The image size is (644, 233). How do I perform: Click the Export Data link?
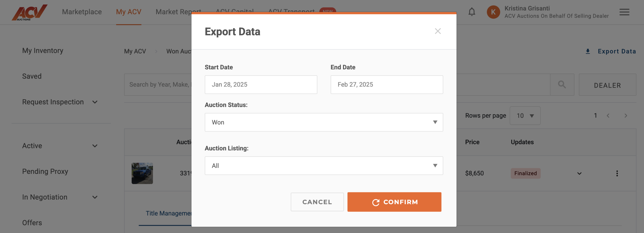tap(617, 51)
